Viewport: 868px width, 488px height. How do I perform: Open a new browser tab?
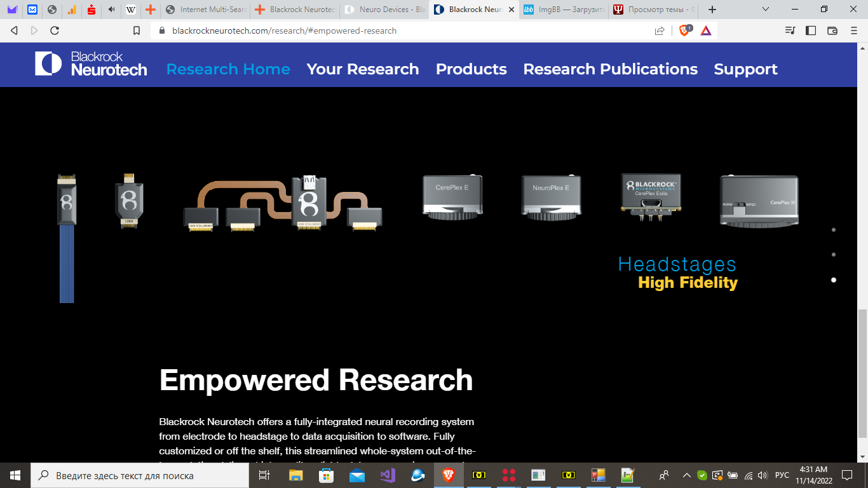[x=712, y=10]
